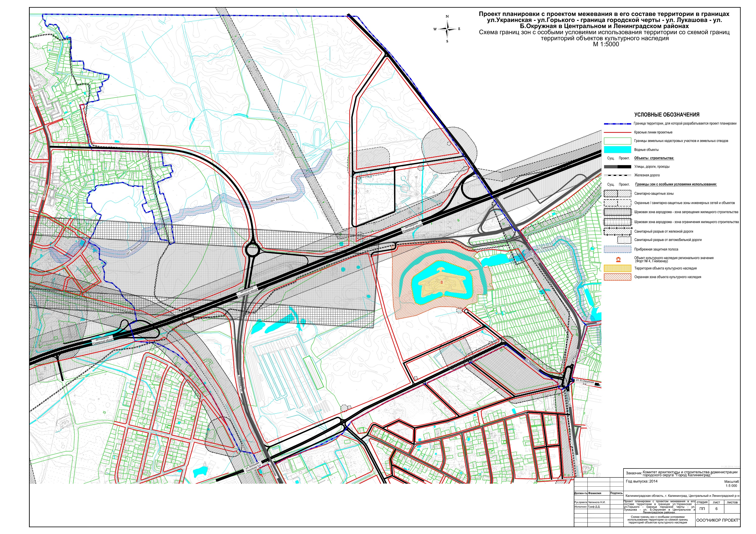Click the red project lines legend symbol
Image resolution: width=756 pixels, height=534 pixels.
pyautogui.click(x=617, y=132)
